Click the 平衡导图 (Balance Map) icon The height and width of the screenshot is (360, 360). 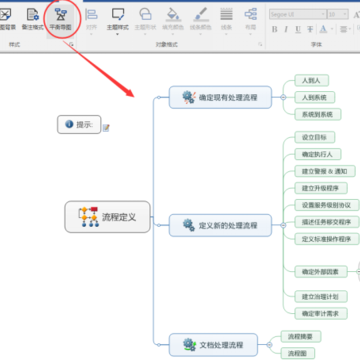(x=60, y=19)
